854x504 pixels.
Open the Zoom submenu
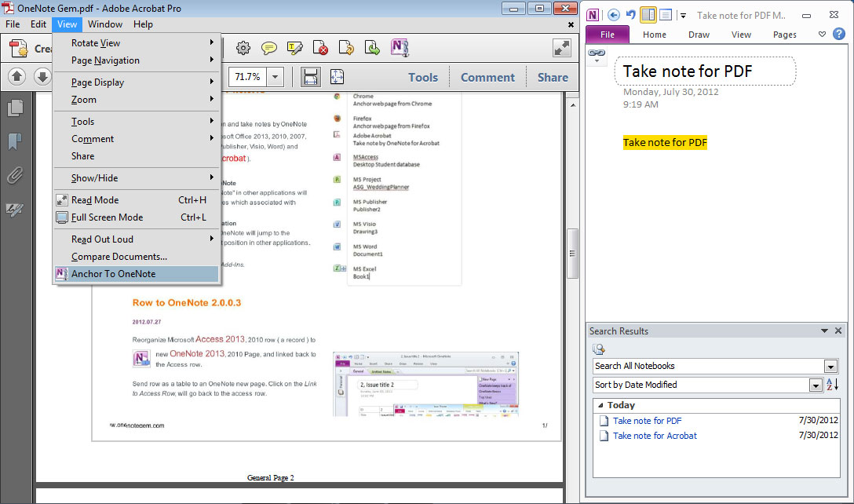coord(137,99)
